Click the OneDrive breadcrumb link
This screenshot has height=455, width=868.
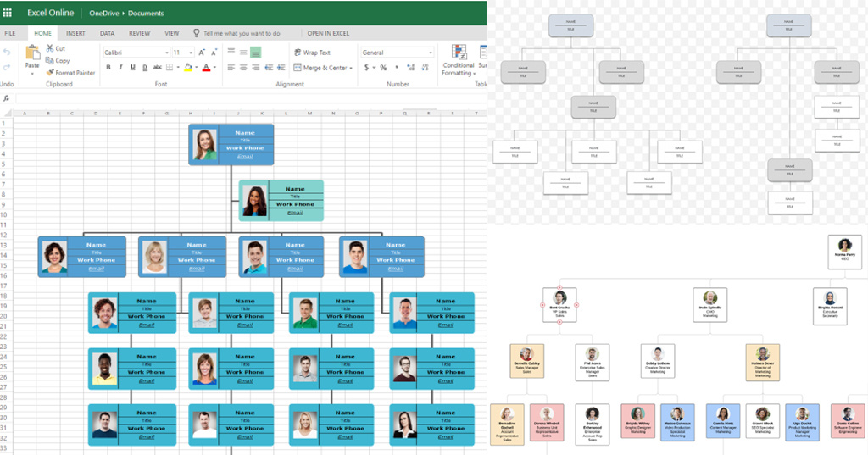pyautogui.click(x=104, y=14)
